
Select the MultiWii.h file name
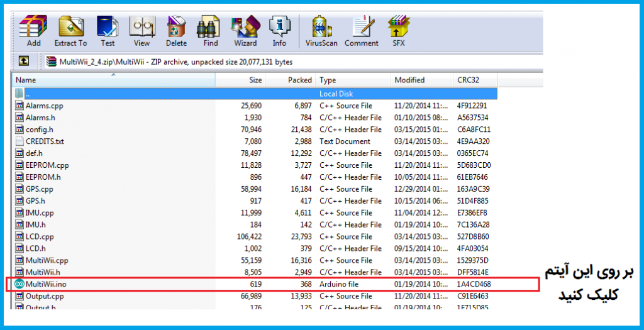tap(43, 272)
